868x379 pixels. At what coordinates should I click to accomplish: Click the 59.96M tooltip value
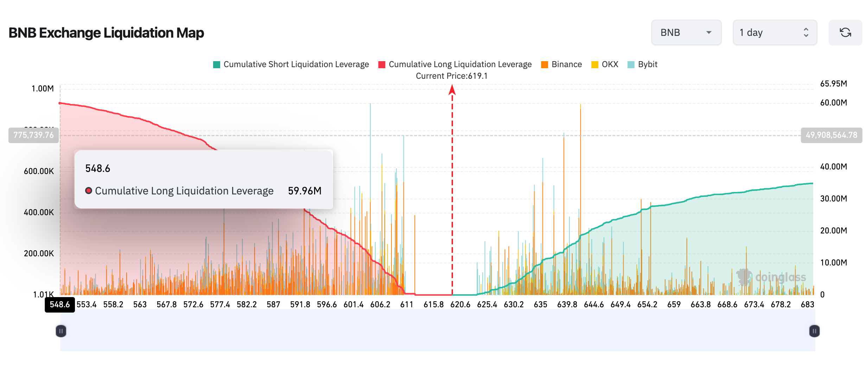point(305,191)
